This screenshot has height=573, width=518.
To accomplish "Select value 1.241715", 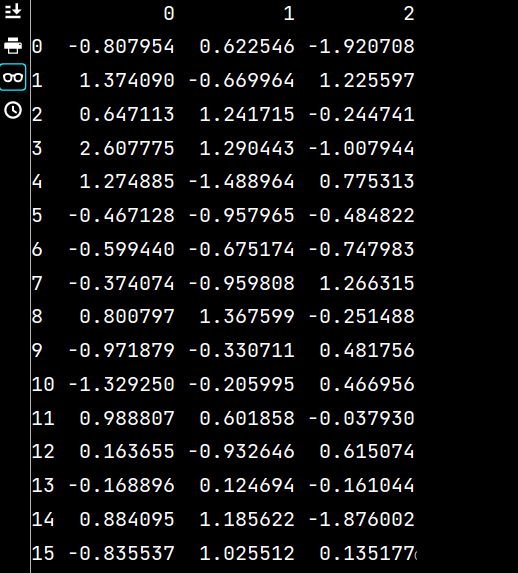I will [247, 114].
